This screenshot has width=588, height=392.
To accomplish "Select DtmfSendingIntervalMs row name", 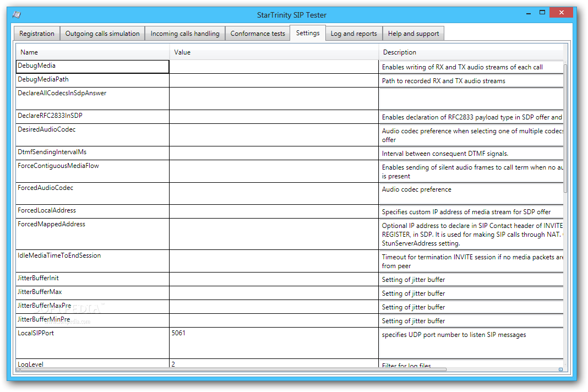I will 92,153.
